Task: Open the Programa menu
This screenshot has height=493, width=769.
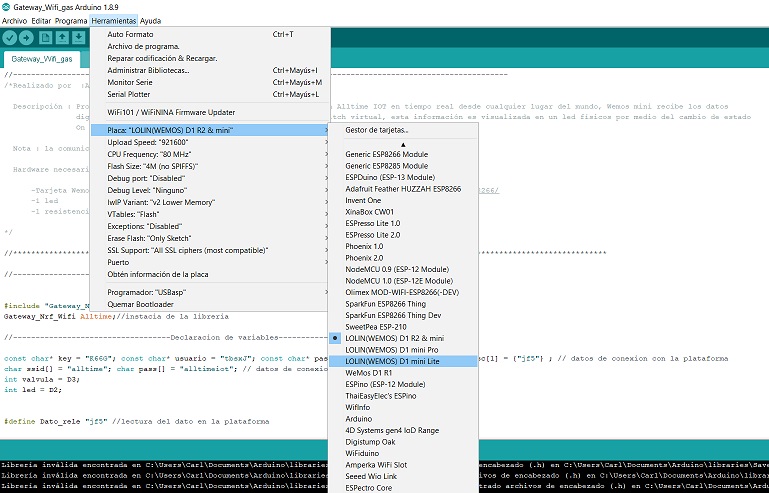Action: pos(71,21)
